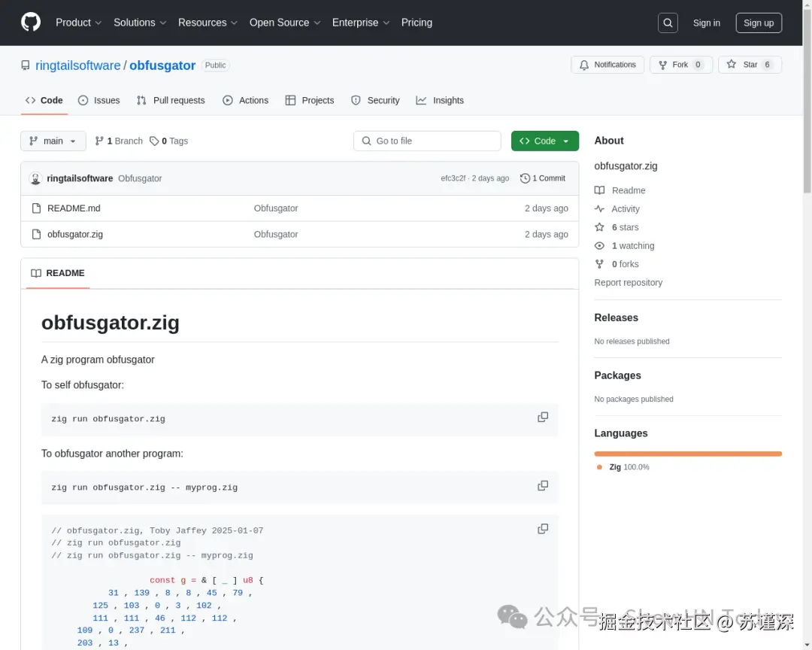Click the Report repository link

tap(628, 283)
